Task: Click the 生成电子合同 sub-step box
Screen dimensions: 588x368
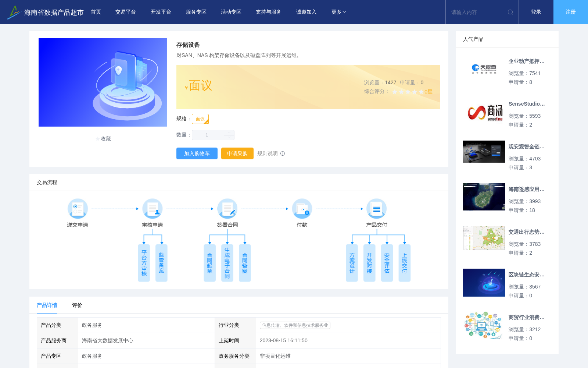Action: pos(227,263)
